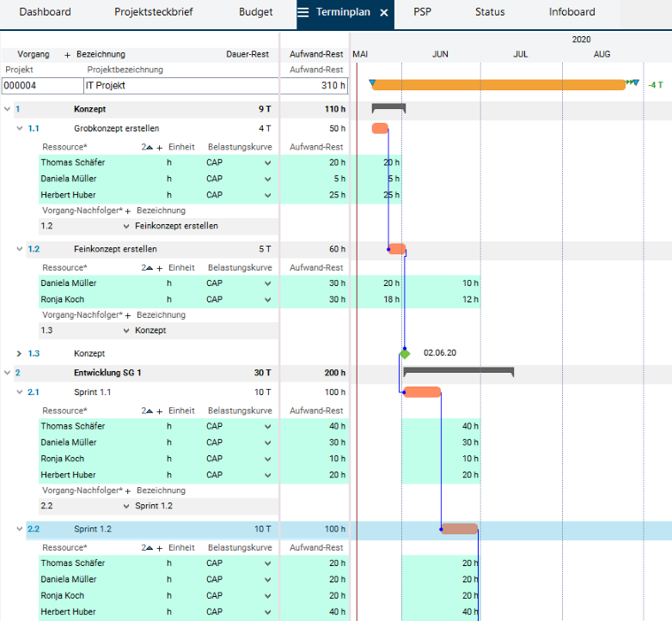The width and height of the screenshot is (672, 621).
Task: Switch to the Budget tab
Action: coord(255,13)
